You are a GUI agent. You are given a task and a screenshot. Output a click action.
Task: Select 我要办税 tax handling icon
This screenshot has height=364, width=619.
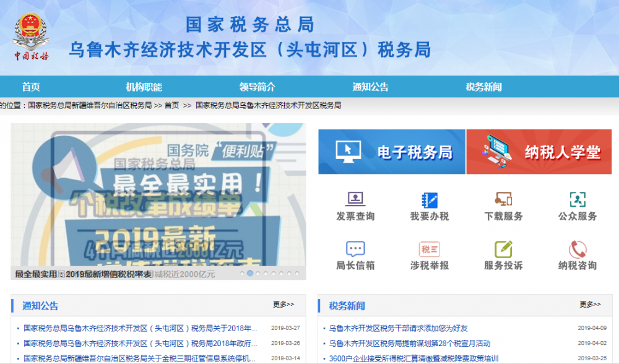pyautogui.click(x=429, y=207)
